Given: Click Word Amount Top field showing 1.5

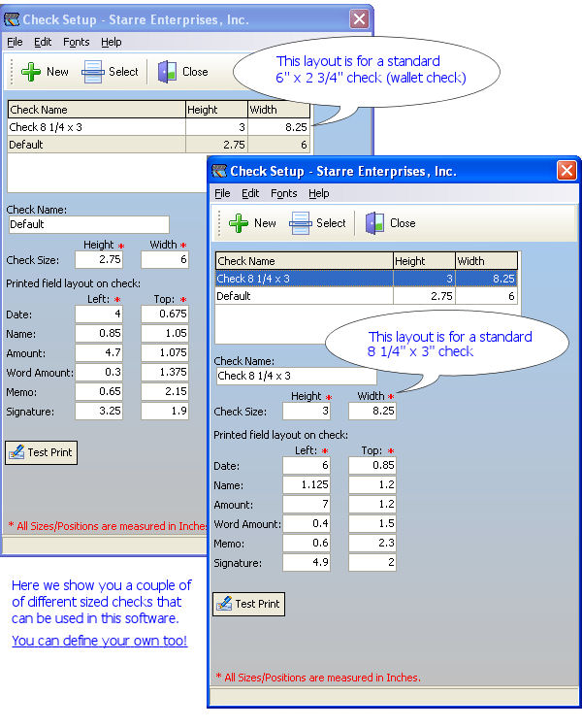Looking at the screenshot, I should (372, 524).
